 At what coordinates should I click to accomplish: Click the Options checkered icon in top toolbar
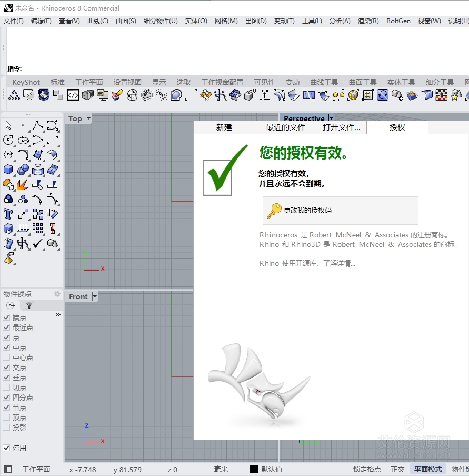click(442, 95)
